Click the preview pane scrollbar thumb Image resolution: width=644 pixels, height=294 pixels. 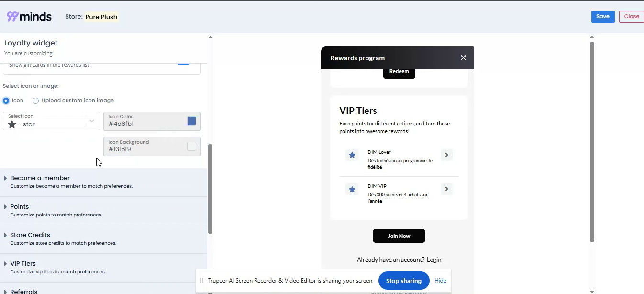coord(592,142)
